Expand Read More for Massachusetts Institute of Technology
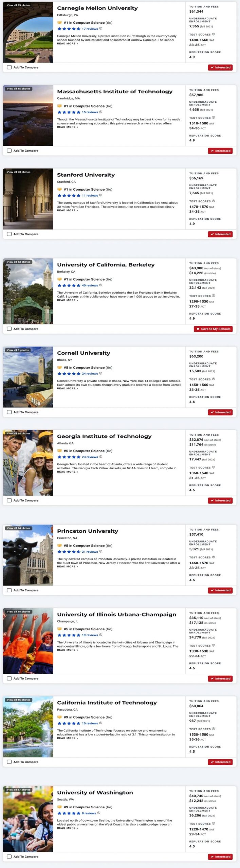The width and height of the screenshot is (240, 868). (x=67, y=127)
